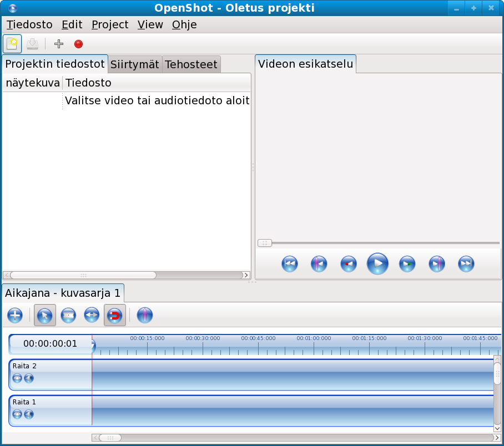The width and height of the screenshot is (504, 446).
Task: Open the View menu
Action: point(150,24)
